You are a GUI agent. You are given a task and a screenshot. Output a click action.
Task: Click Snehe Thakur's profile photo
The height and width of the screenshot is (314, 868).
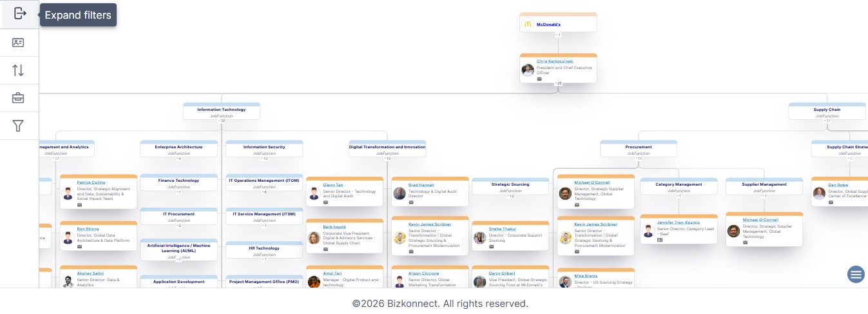pos(479,238)
